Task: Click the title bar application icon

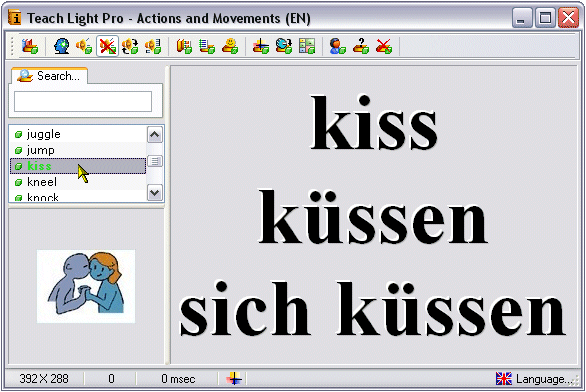Action: (x=15, y=17)
